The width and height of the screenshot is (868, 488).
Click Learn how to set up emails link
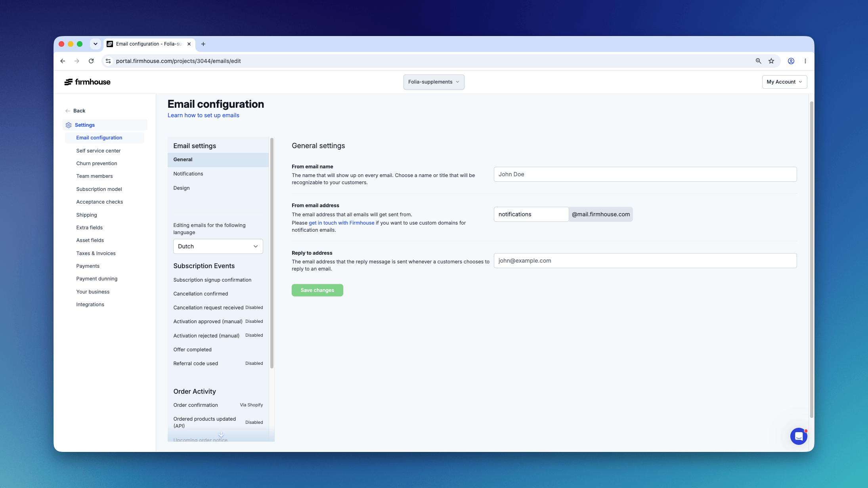[203, 115]
